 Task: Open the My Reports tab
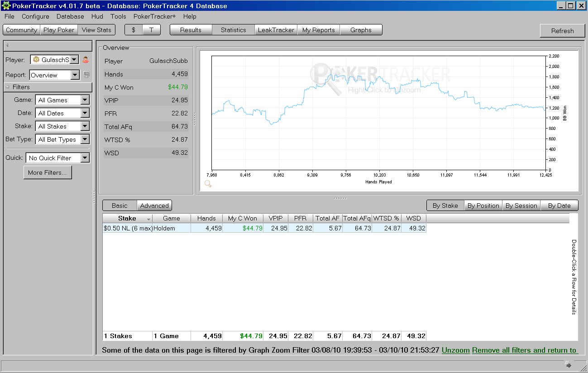pyautogui.click(x=319, y=30)
